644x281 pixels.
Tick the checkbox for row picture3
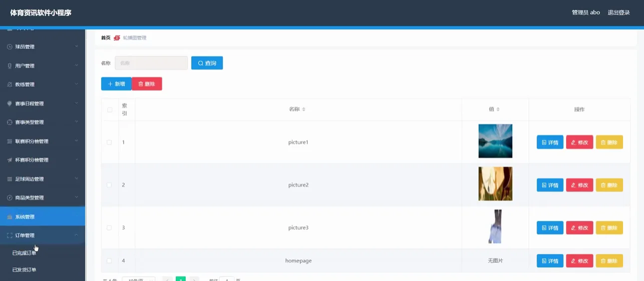pos(109,227)
